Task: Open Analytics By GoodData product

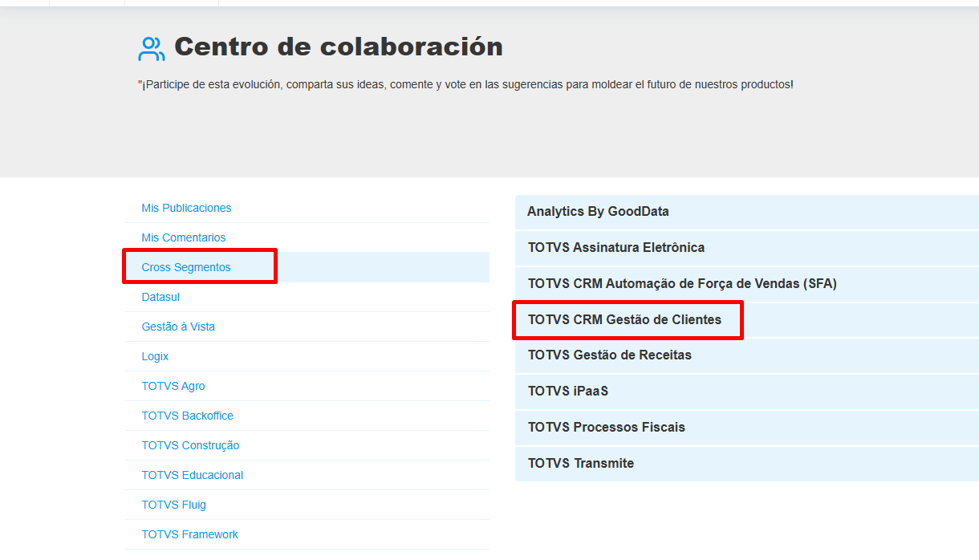Action: point(747,212)
